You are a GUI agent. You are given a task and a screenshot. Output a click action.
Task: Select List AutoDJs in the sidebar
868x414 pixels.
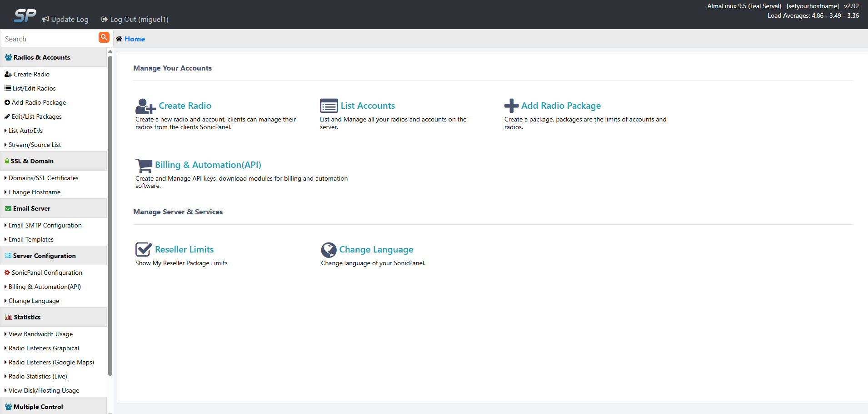pos(25,131)
